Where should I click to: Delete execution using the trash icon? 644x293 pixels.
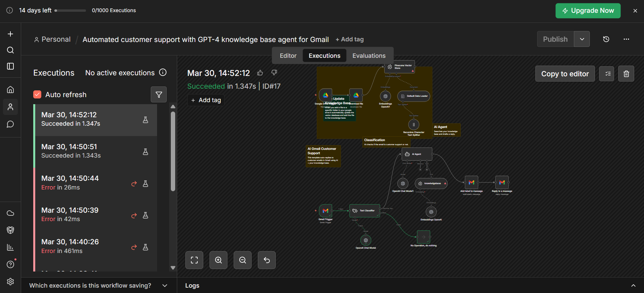(x=626, y=74)
